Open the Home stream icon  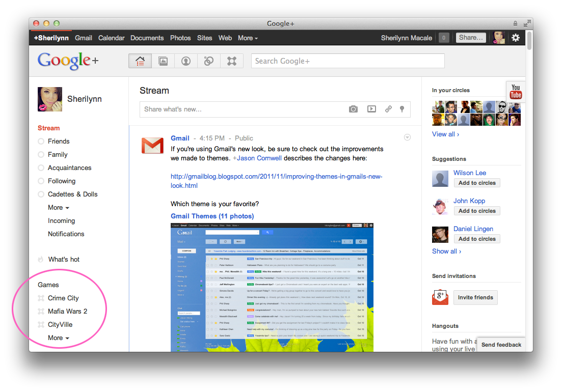(140, 61)
